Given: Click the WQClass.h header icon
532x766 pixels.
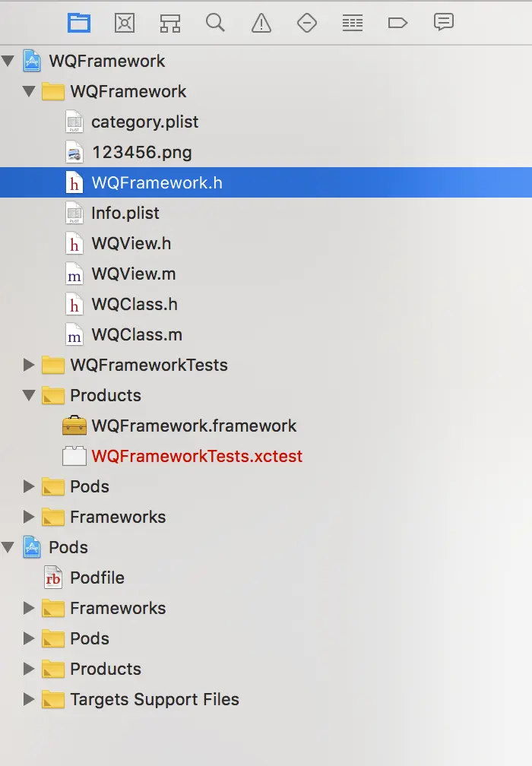Looking at the screenshot, I should (74, 304).
